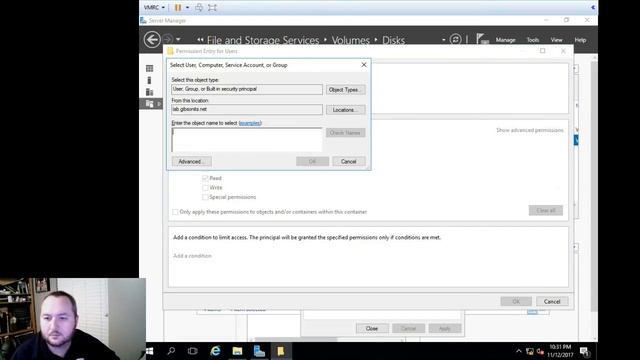Viewport: 640px width, 360px height.
Task: Select File and Storage Services sidebar icon
Action: (149, 104)
